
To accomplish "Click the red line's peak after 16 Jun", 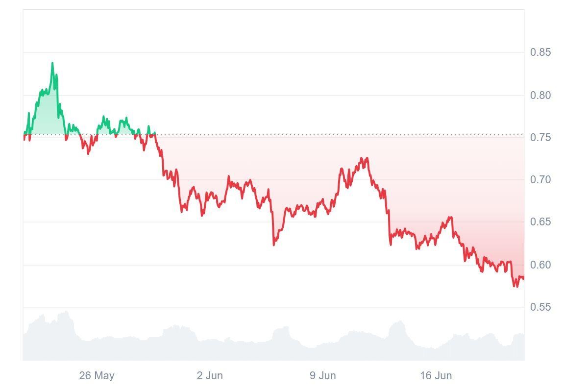I will [x=450, y=217].
